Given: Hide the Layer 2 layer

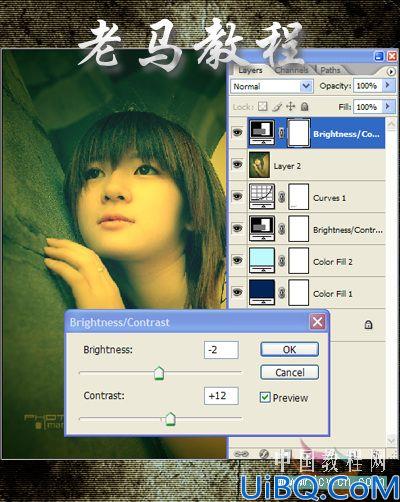Looking at the screenshot, I should (x=237, y=164).
